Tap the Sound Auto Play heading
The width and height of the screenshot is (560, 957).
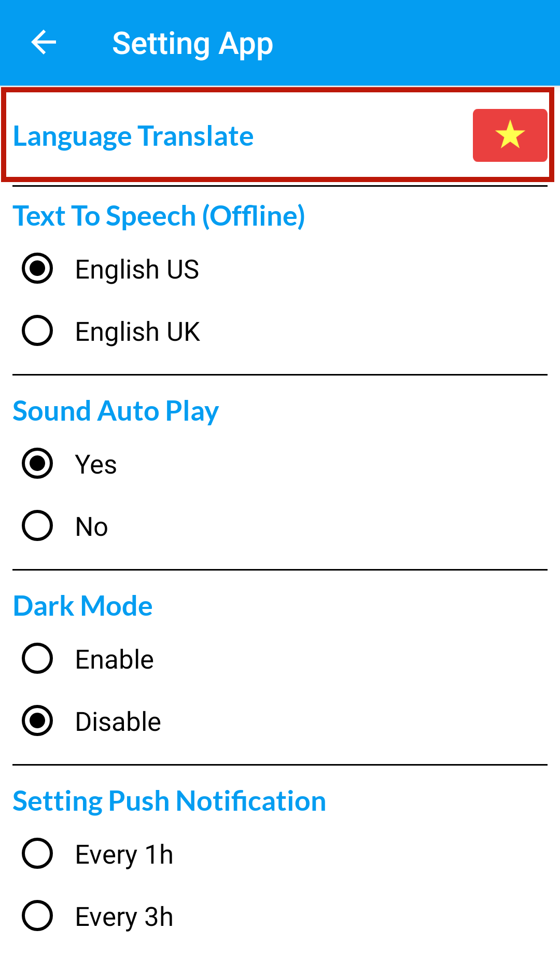click(x=116, y=411)
